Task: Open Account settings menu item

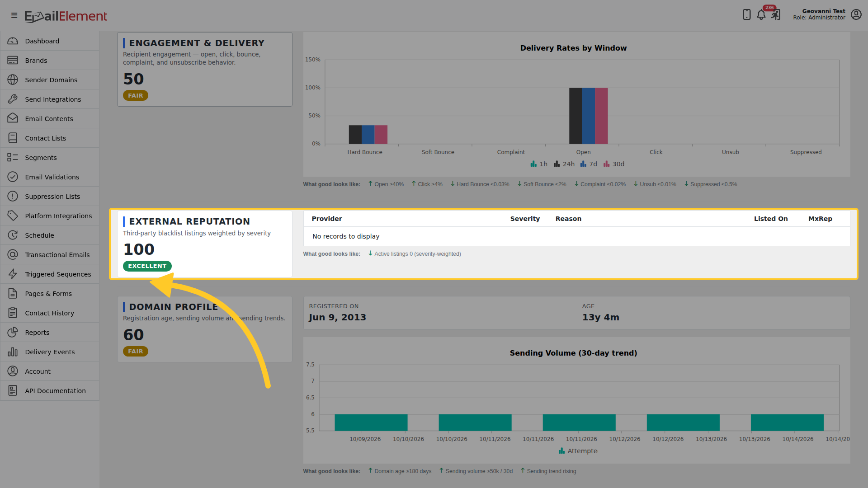Action: [x=50, y=371]
